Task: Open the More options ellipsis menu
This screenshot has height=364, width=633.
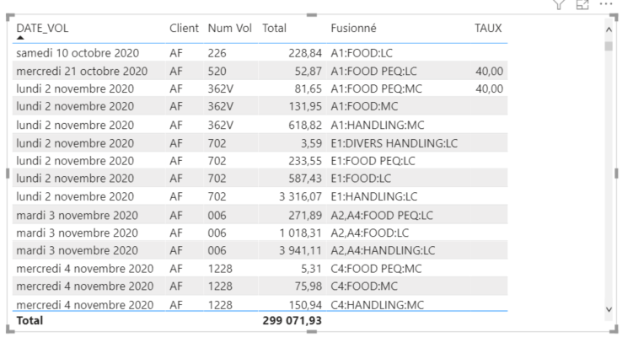Action: [x=606, y=4]
